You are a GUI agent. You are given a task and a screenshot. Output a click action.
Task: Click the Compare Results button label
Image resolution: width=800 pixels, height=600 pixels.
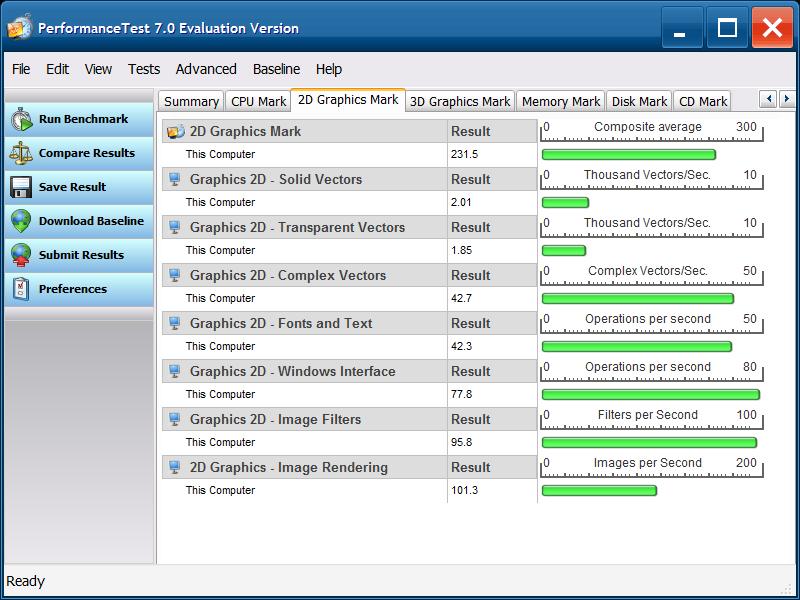[x=87, y=153]
